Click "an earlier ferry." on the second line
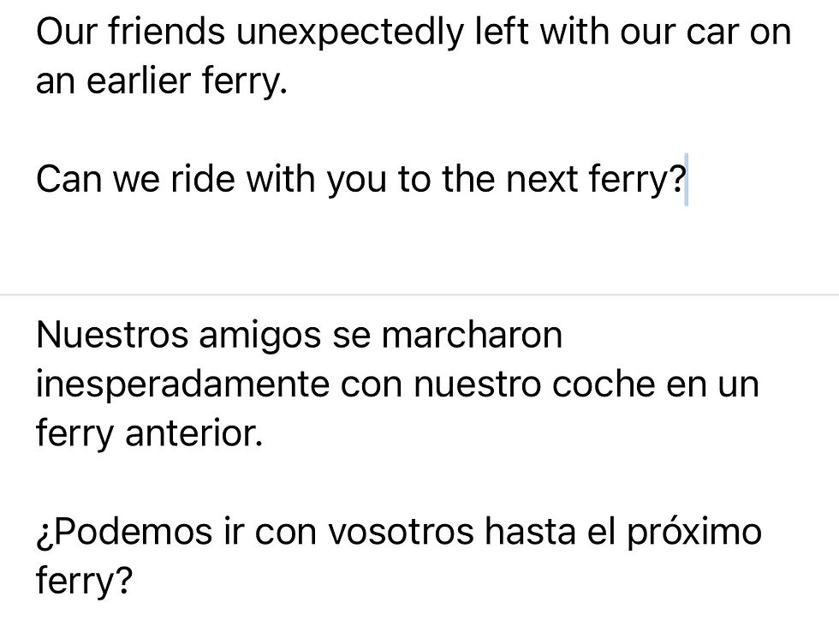The width and height of the screenshot is (839, 644). [x=158, y=83]
